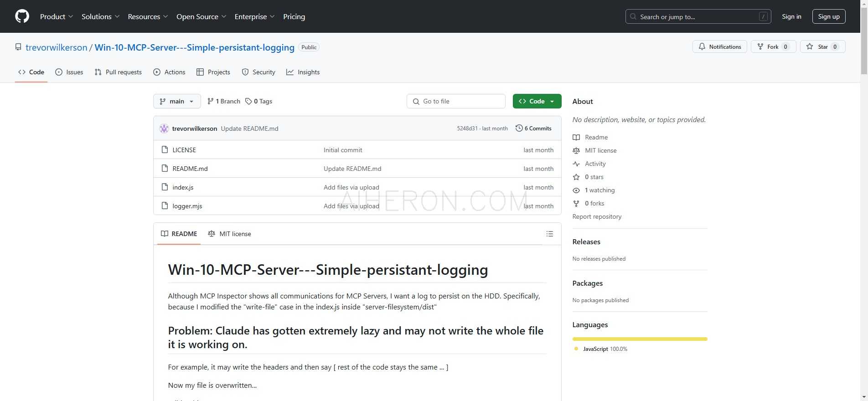This screenshot has height=401, width=868.
Task: Click the Sign up button
Action: (x=829, y=16)
